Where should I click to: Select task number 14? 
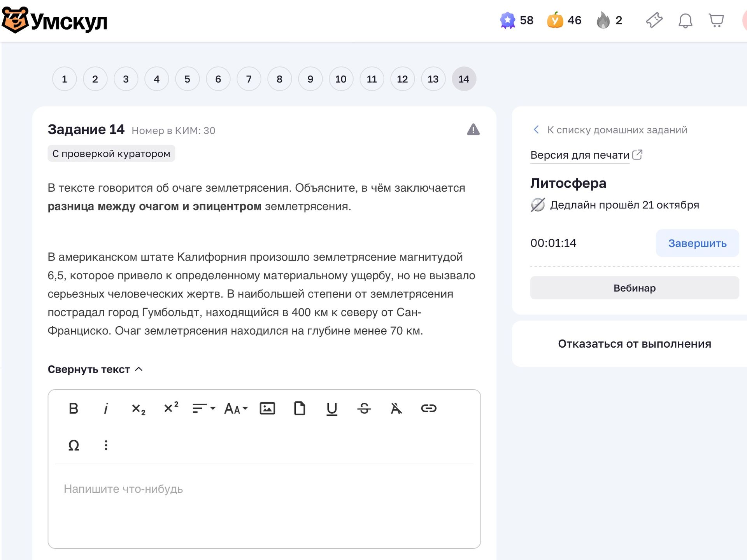[464, 79]
